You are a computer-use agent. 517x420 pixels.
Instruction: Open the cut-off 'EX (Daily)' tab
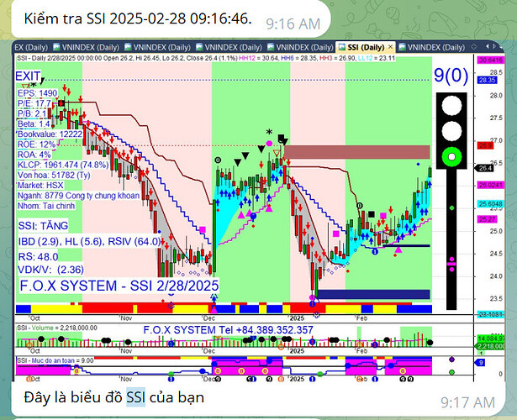pos(31,47)
